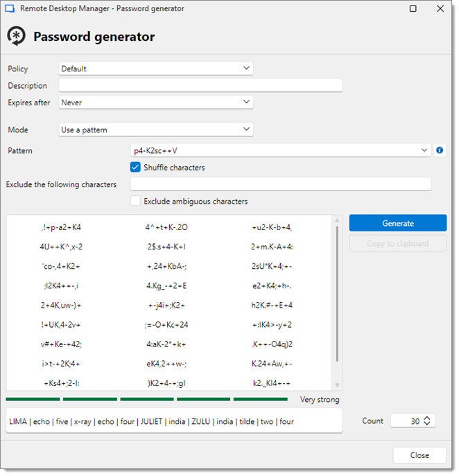Select password +:lK4>-y+2
This screenshot has width=459, height=476.
273,326
